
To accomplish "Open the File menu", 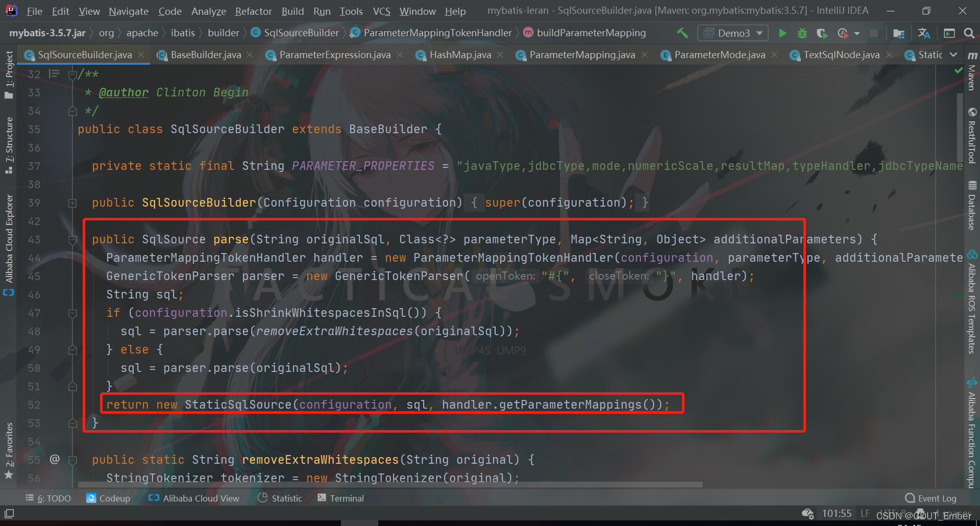I will click(x=34, y=11).
